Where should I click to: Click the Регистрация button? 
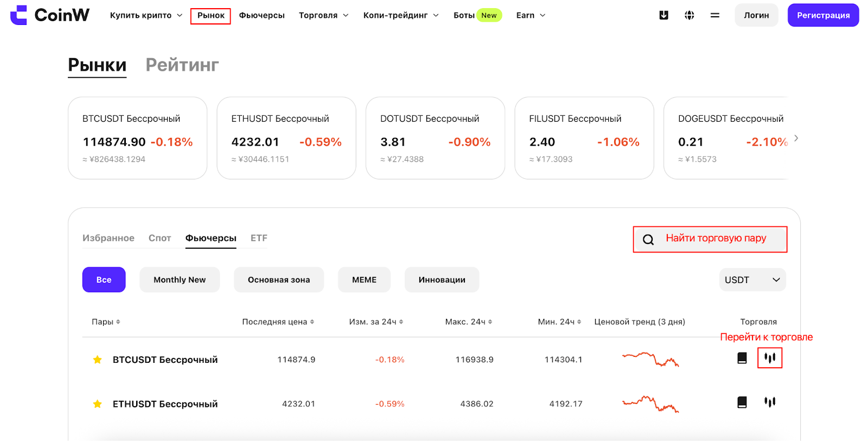tap(824, 15)
